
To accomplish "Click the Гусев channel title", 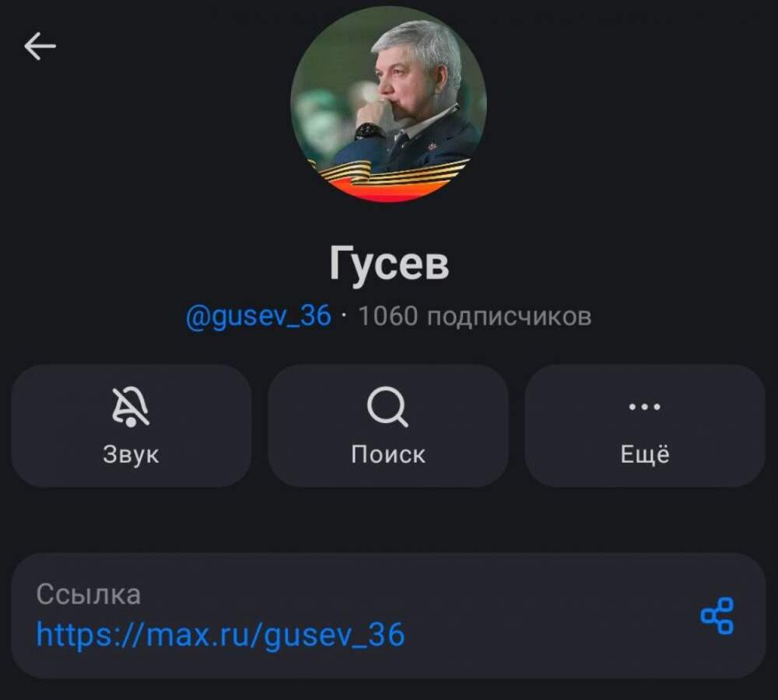I will (x=389, y=264).
